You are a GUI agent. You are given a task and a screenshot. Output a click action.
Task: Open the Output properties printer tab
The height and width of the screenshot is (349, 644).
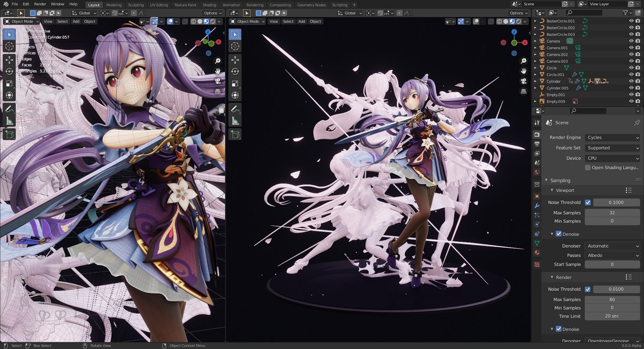[x=537, y=143]
